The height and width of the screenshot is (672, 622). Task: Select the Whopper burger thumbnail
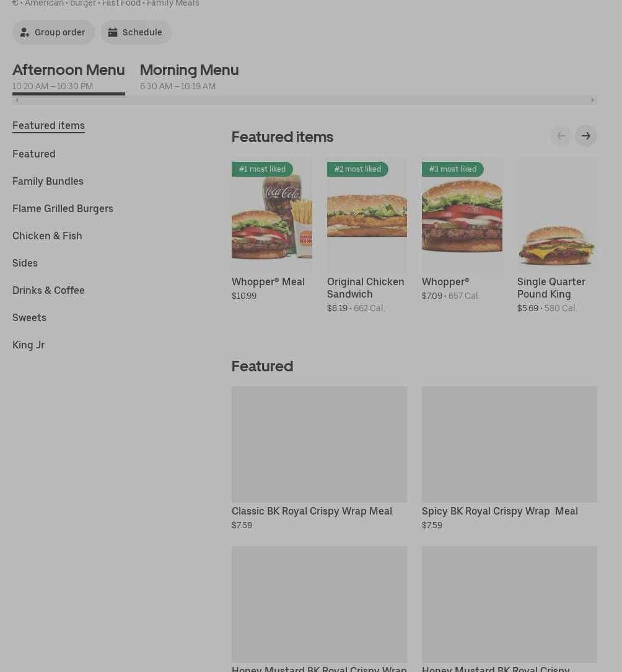pos(462,214)
